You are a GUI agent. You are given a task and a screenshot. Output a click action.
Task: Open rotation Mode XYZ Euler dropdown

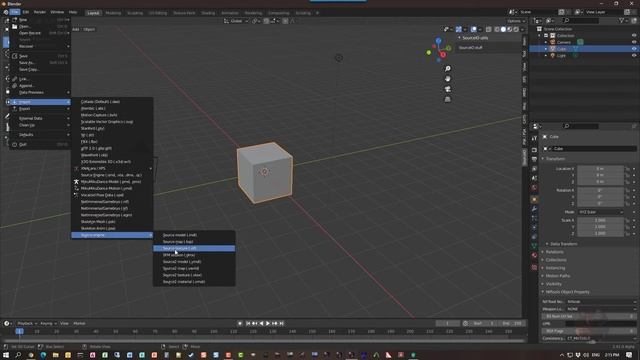[x=600, y=212]
